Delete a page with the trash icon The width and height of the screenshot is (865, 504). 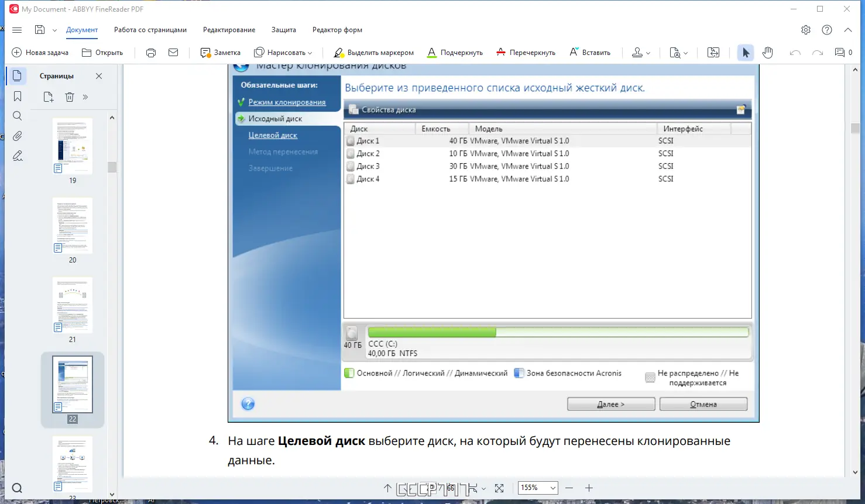pyautogui.click(x=70, y=97)
